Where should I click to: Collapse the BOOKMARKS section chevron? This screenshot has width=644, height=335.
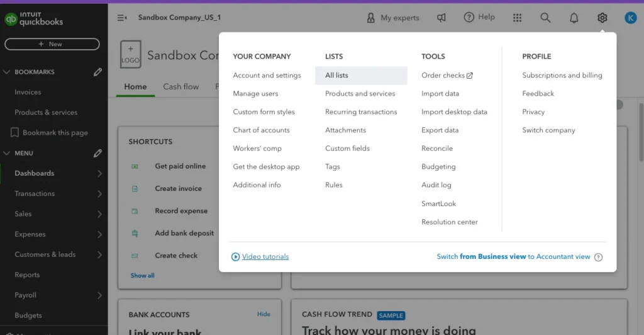(6, 72)
